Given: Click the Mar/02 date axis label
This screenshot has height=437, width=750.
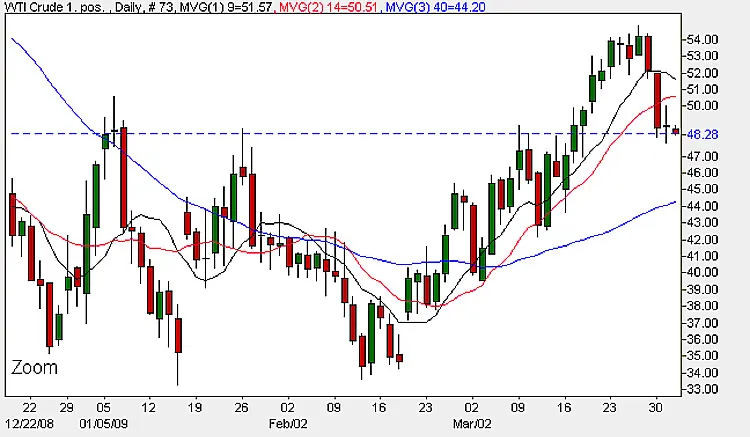Looking at the screenshot, I should 472,424.
